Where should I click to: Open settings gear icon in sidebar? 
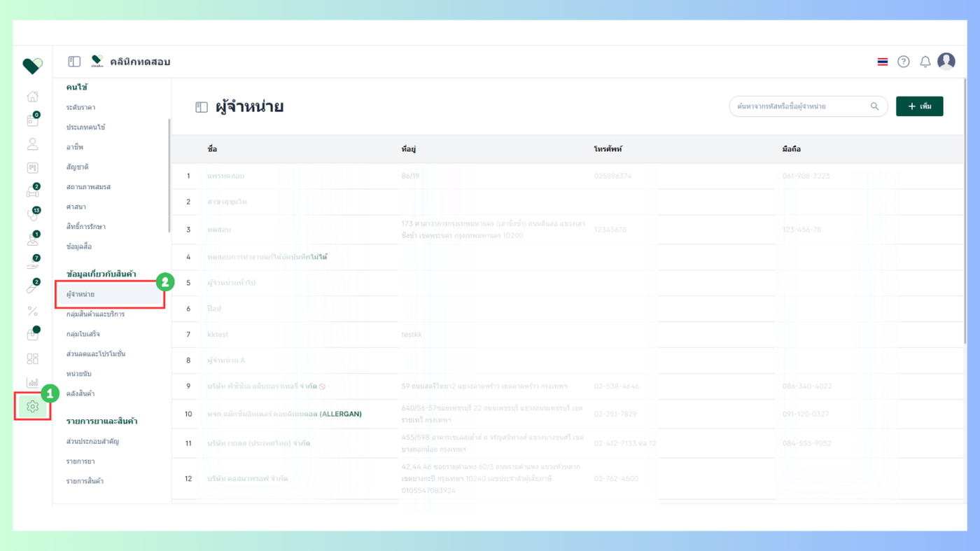pyautogui.click(x=32, y=406)
